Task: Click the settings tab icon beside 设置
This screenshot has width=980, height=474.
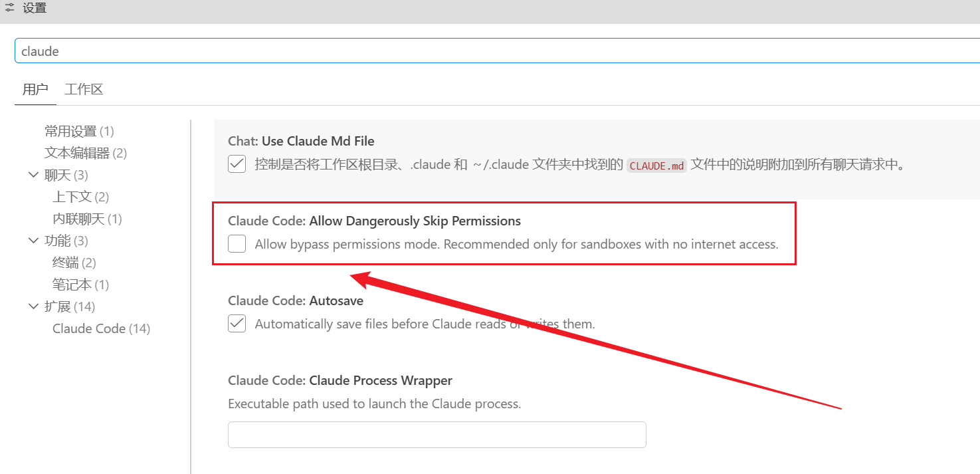Action: 9,9
